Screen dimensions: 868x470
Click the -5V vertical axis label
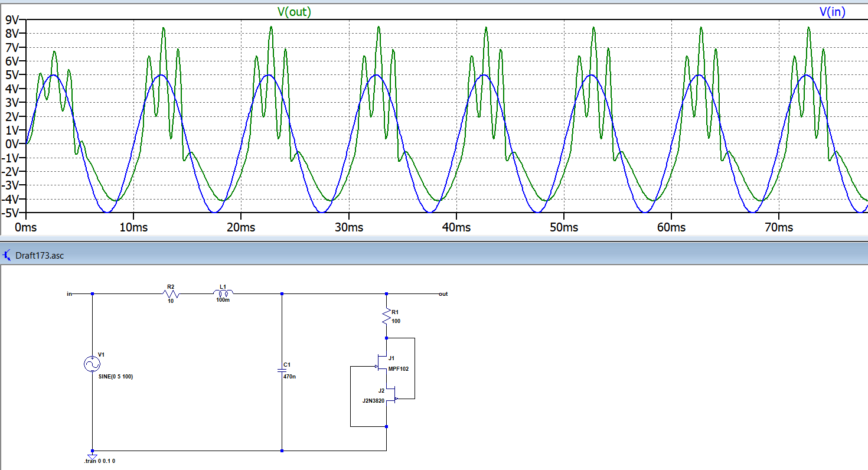coord(11,212)
